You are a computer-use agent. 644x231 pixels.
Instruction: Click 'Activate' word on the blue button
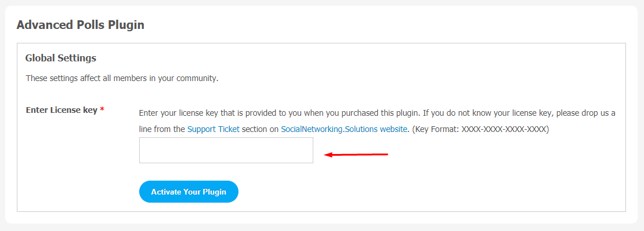click(x=166, y=192)
